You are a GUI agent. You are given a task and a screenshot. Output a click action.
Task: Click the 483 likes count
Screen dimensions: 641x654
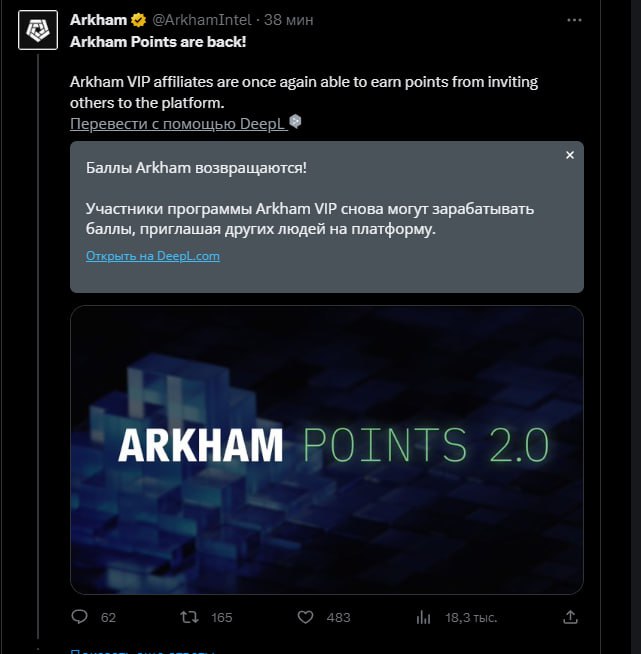pyautogui.click(x=339, y=618)
